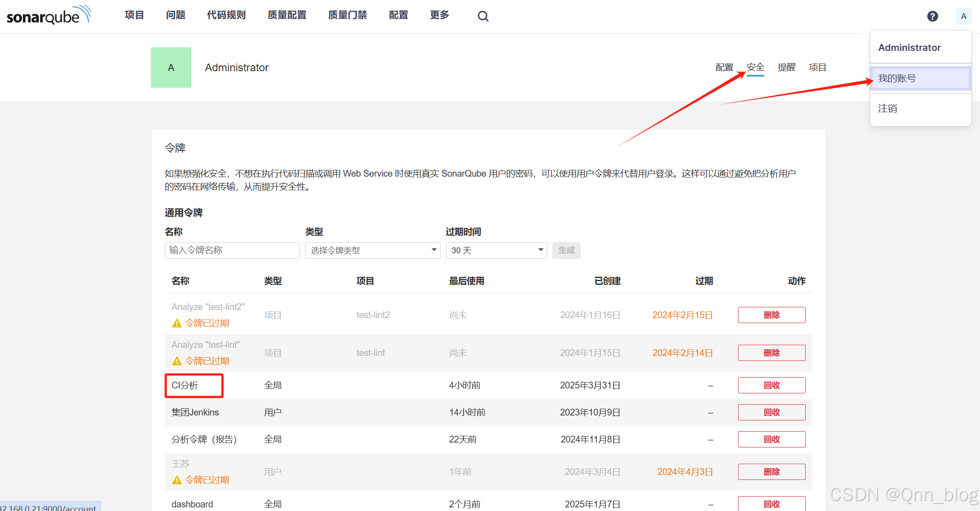Open the 30 天 expiration dropdown
The width and height of the screenshot is (980, 511).
(x=496, y=251)
